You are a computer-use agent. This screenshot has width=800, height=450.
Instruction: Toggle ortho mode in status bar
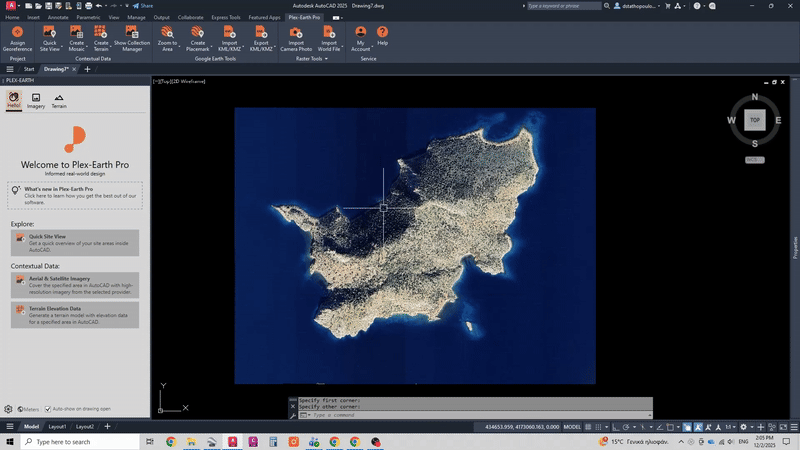[x=616, y=427]
